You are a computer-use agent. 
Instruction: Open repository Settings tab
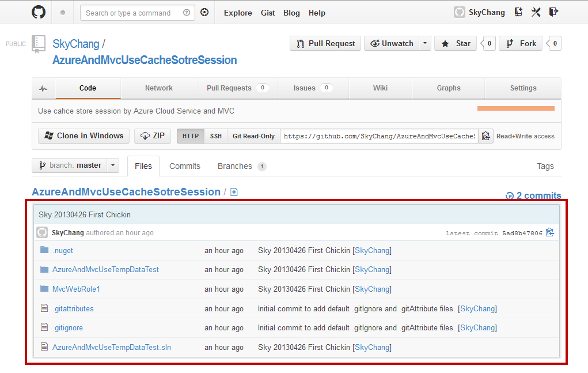tap(523, 88)
